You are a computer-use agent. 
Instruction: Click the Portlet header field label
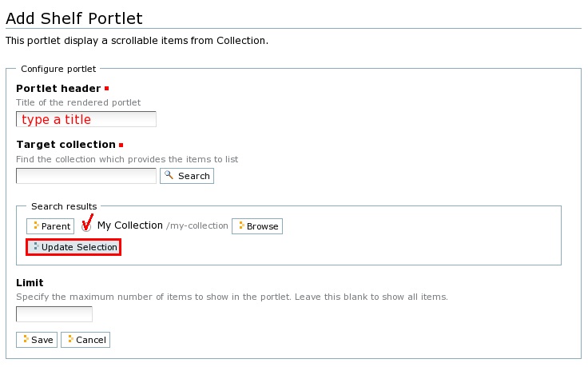[58, 88]
